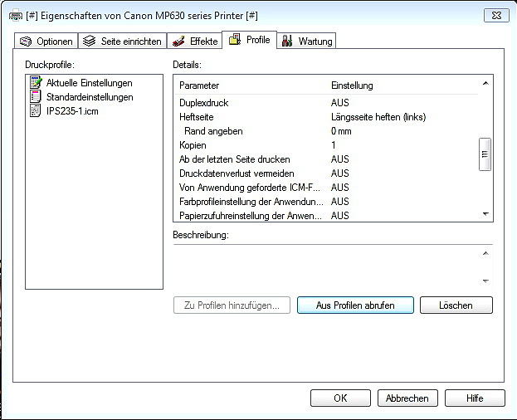Image resolution: width=517 pixels, height=420 pixels.
Task: Close the printer properties dialog
Action: pos(496,16)
